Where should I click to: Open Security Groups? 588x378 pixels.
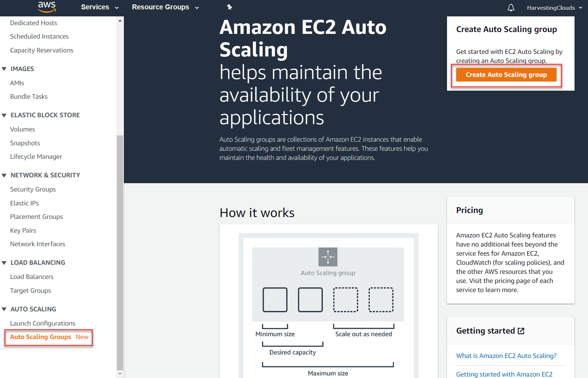tap(33, 189)
